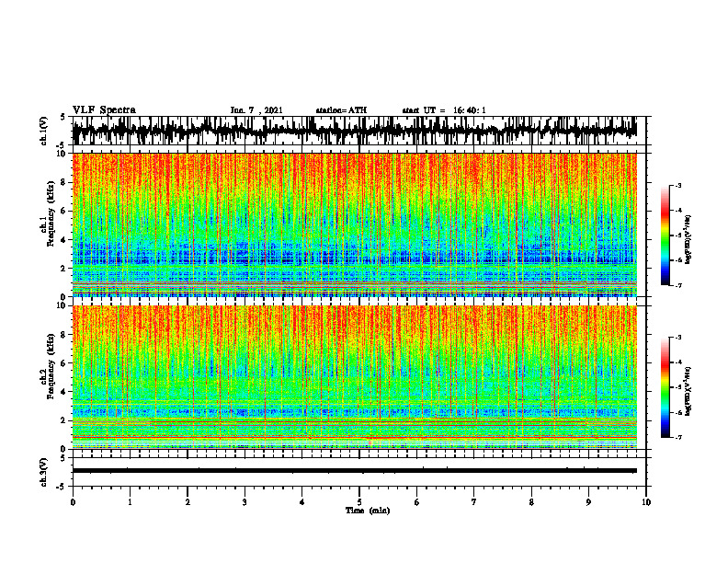This screenshot has height=563, width=728.
Task: Click time axis tick label "8"
Action: [531, 502]
